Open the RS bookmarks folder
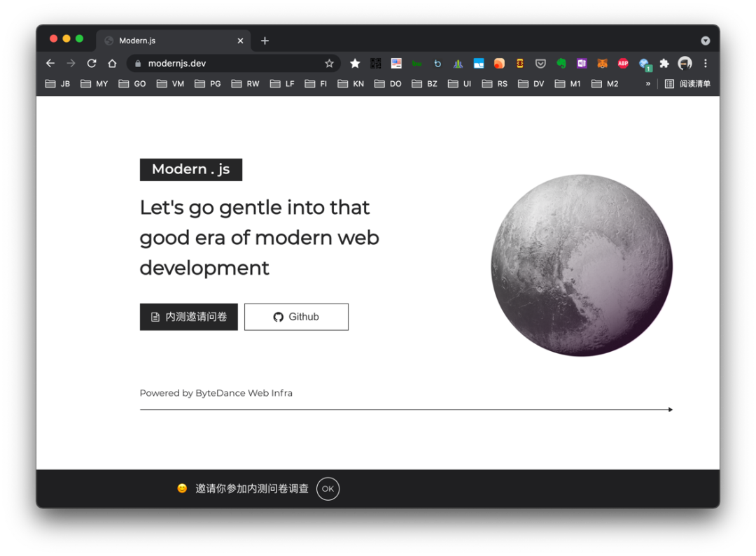Image resolution: width=756 pixels, height=556 pixels. tap(495, 84)
